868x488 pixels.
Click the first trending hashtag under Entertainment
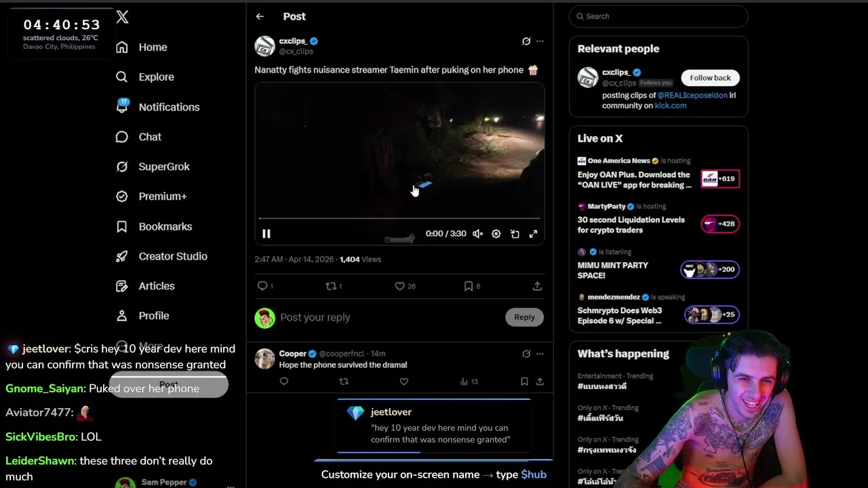point(602,386)
